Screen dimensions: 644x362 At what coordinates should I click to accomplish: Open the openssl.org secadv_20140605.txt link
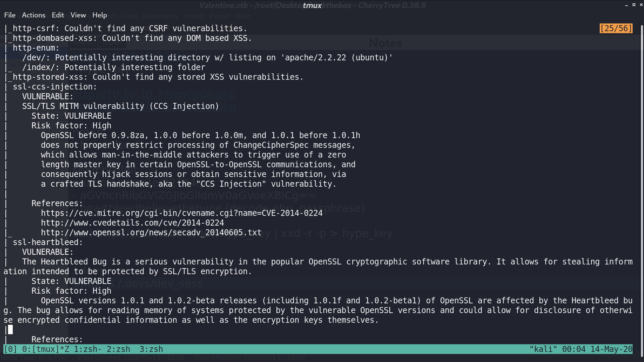[x=151, y=233]
